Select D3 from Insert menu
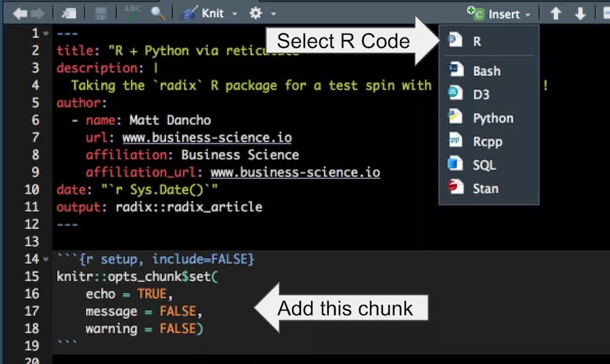Viewport: 610px width, 364px height. pos(489,94)
